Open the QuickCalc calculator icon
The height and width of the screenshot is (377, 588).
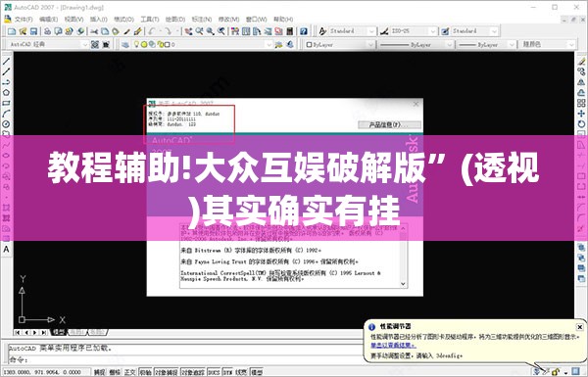tap(289, 31)
